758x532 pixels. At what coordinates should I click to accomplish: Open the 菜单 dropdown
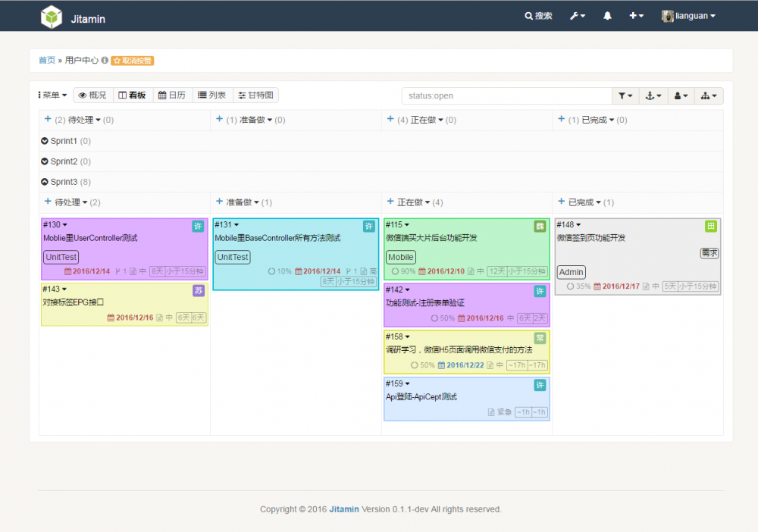53,95
